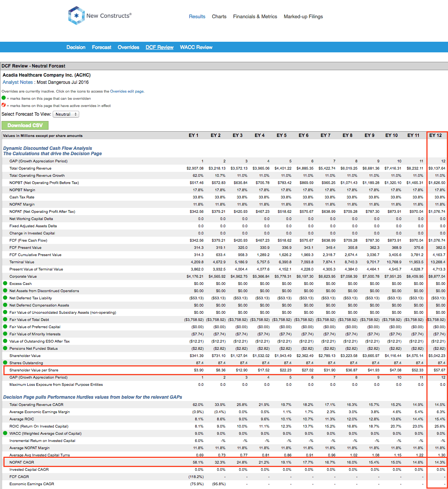Click override dot for Fair Value of Unconsolidated Subsidiary Assets
This screenshot has width=448, height=489.
[5, 312]
